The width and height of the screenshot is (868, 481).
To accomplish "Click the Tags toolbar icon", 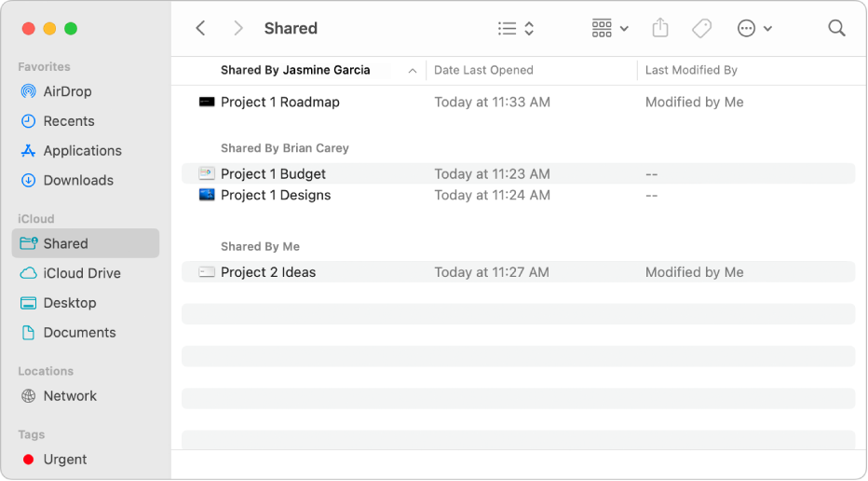I will pyautogui.click(x=702, y=29).
